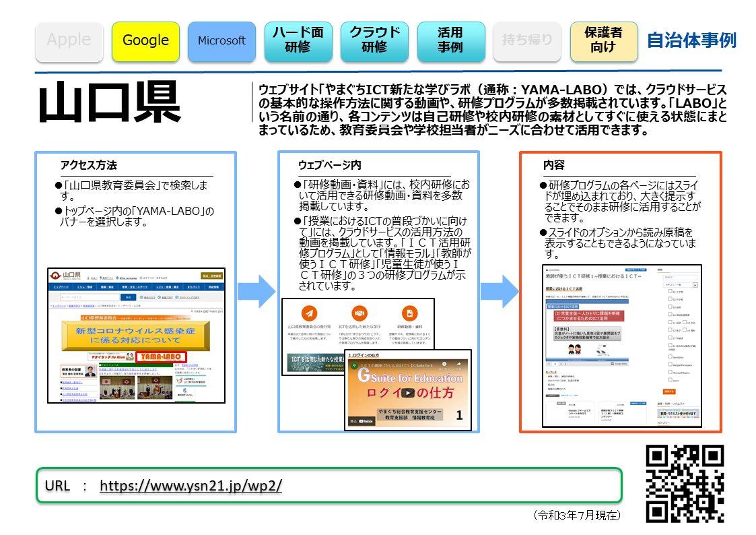This screenshot has width=756, height=535.
Task: Click the orange handshake ICT icon
Action: point(359,313)
